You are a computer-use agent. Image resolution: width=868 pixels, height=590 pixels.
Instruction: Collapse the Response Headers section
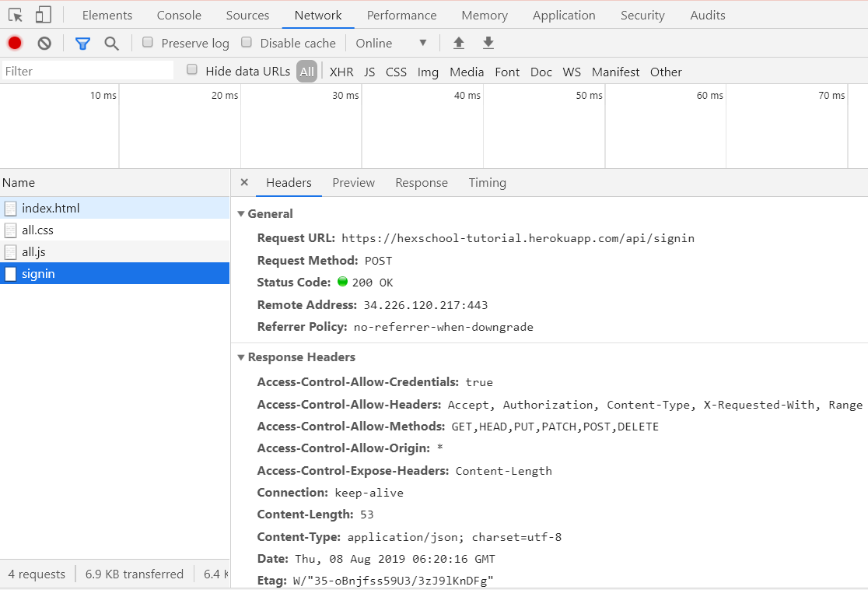(241, 357)
